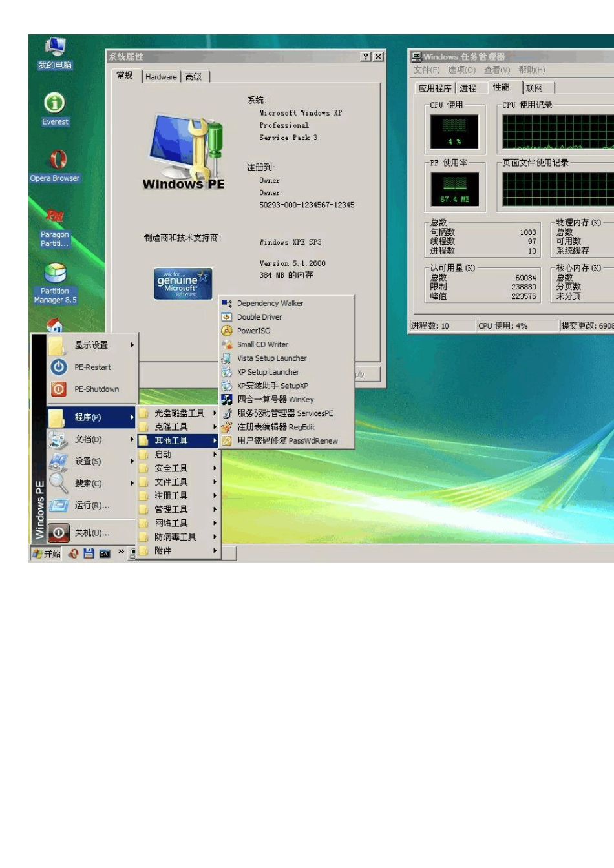Open 查看(V) menu in task manager

point(497,70)
